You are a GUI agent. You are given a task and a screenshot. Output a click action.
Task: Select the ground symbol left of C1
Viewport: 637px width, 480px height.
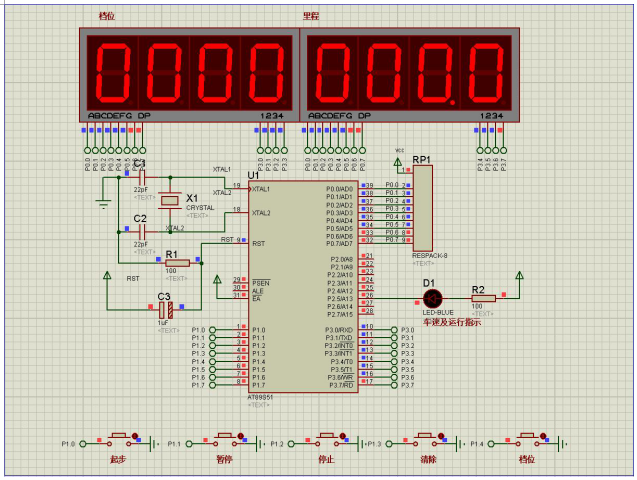(103, 203)
